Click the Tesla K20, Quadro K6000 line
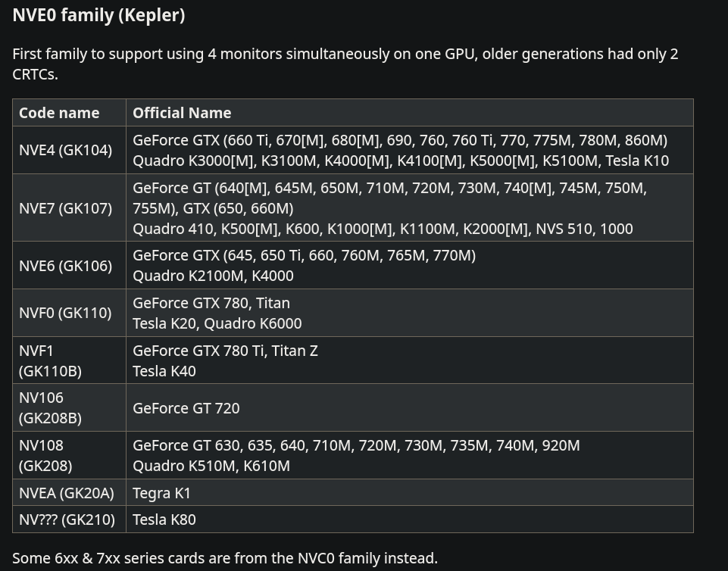Viewport: 728px width, 571px height. point(217,323)
